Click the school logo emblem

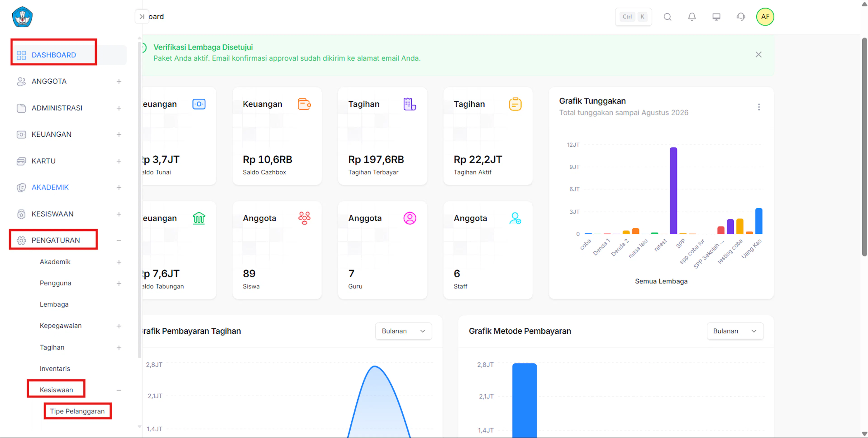[x=22, y=17]
